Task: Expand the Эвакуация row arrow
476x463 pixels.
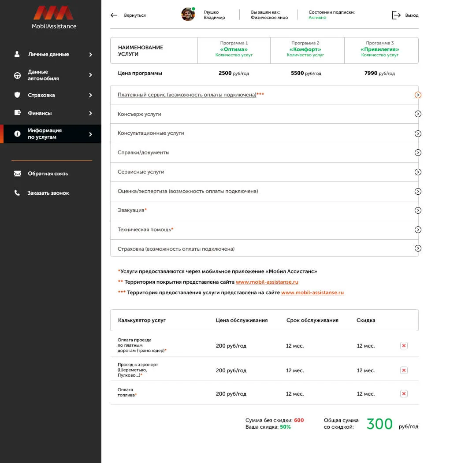Action: coord(418,210)
